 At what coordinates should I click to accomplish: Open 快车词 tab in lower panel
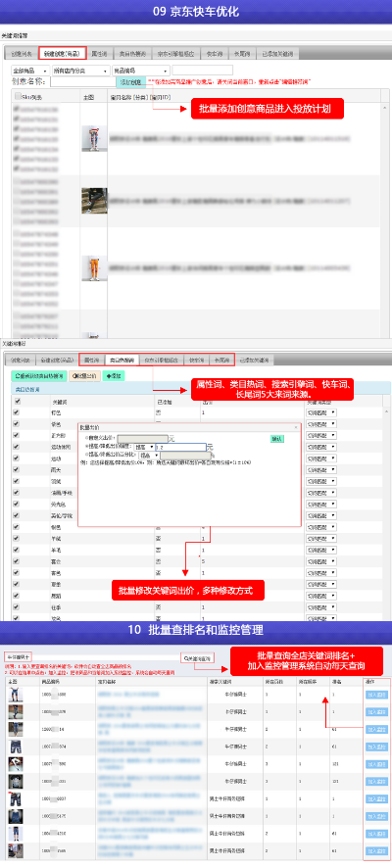pos(195,360)
